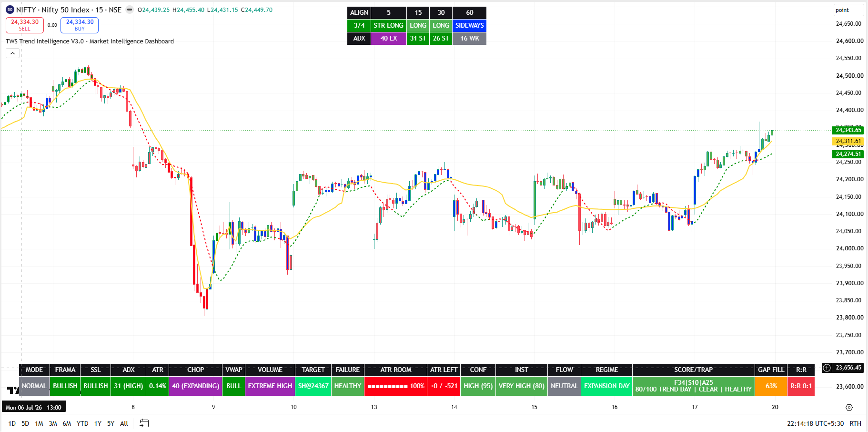Click the TradingView logo on the chart
Image resolution: width=868 pixels, height=432 pixels.
[13, 391]
